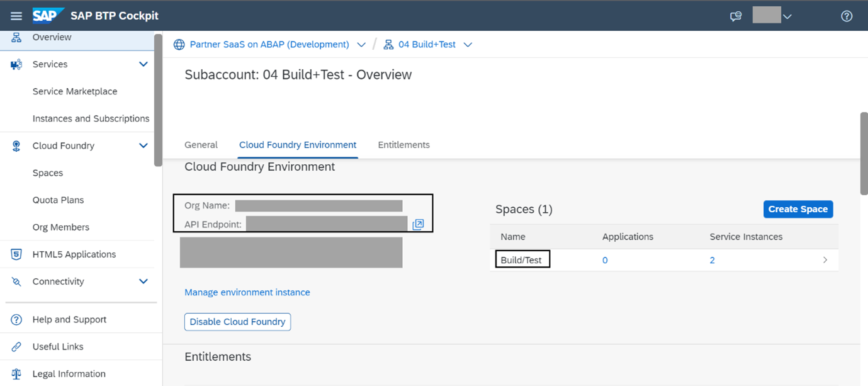This screenshot has height=386, width=868.
Task: Select the Cloud Foundry Environment tab
Action: (x=298, y=145)
